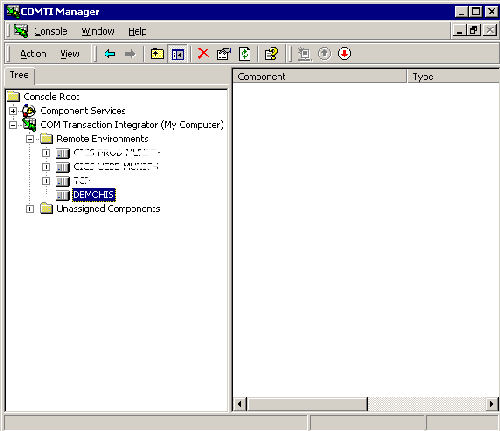Click the Remote Environments folder icon

coord(46,139)
